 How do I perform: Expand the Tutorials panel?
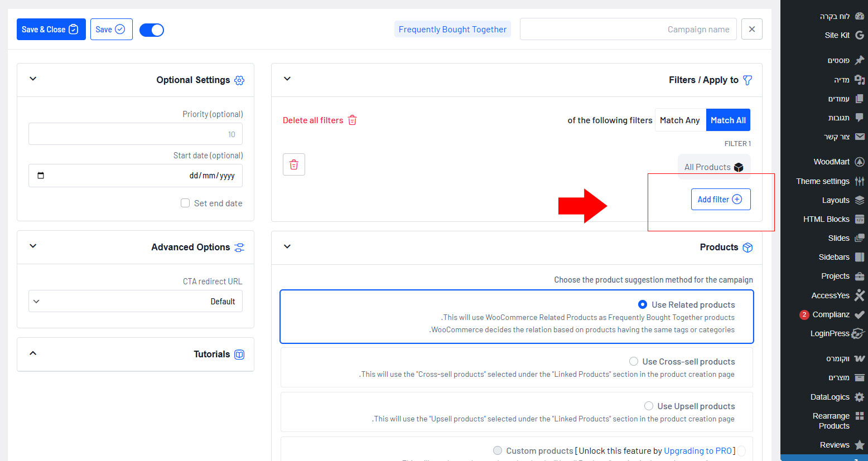[x=33, y=353]
